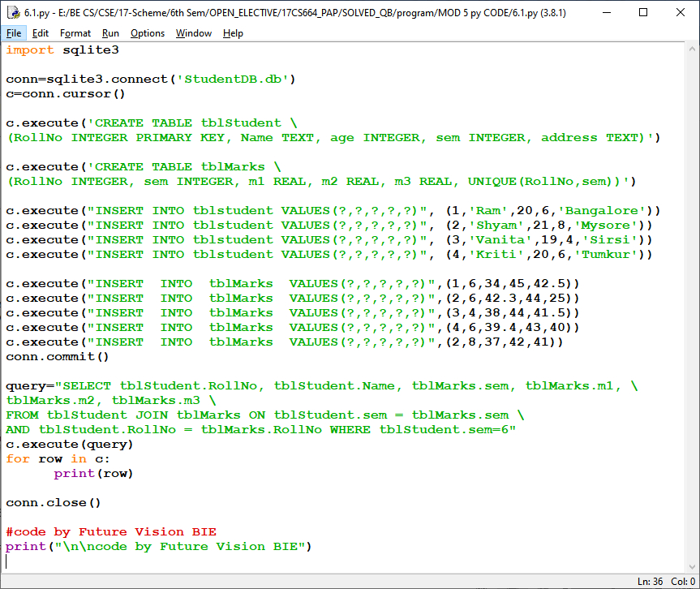This screenshot has width=700, height=589.
Task: Click the '#code by Future Vision BIE' comment
Action: point(111,532)
